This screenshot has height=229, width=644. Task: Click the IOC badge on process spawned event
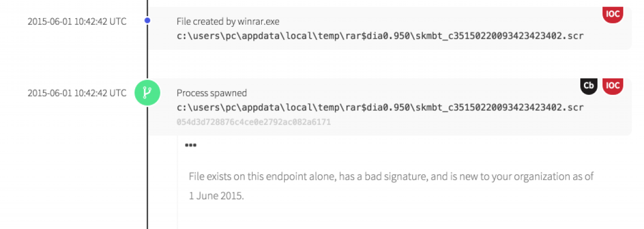click(x=612, y=86)
